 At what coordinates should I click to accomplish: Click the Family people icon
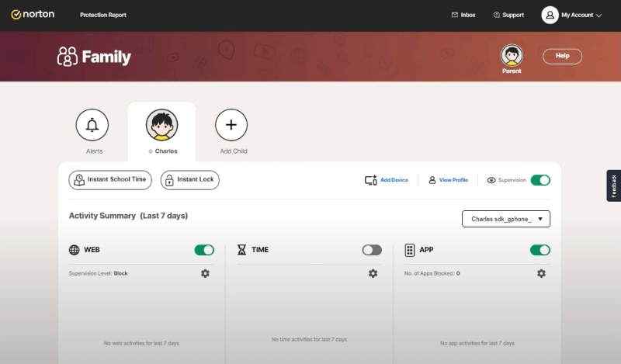tap(68, 56)
